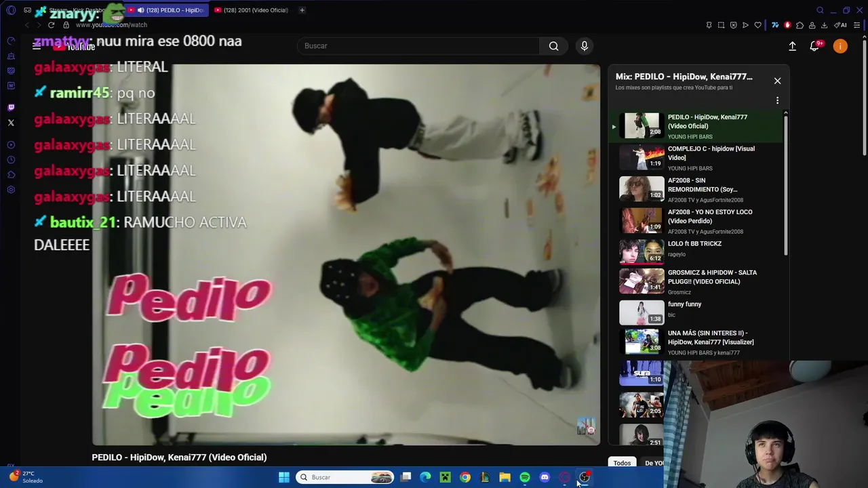Open YouTube account avatar menu
This screenshot has width=868, height=488.
tap(840, 46)
